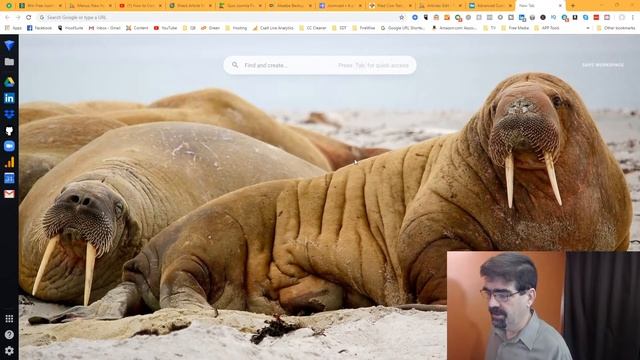
Task: Open Chrome three-dot menu
Action: pos(633,18)
